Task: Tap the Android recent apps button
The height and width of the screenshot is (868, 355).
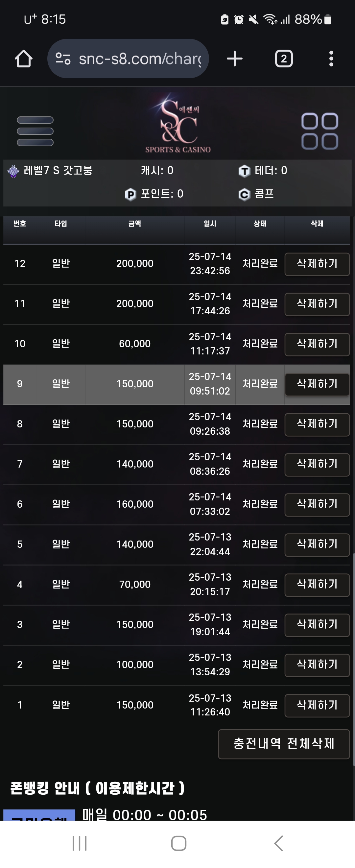Action: (x=80, y=843)
